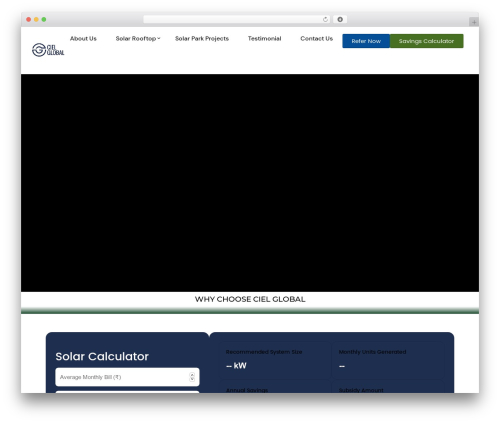Maximize the window with green button
Screen dimensions: 500x423
[44, 20]
